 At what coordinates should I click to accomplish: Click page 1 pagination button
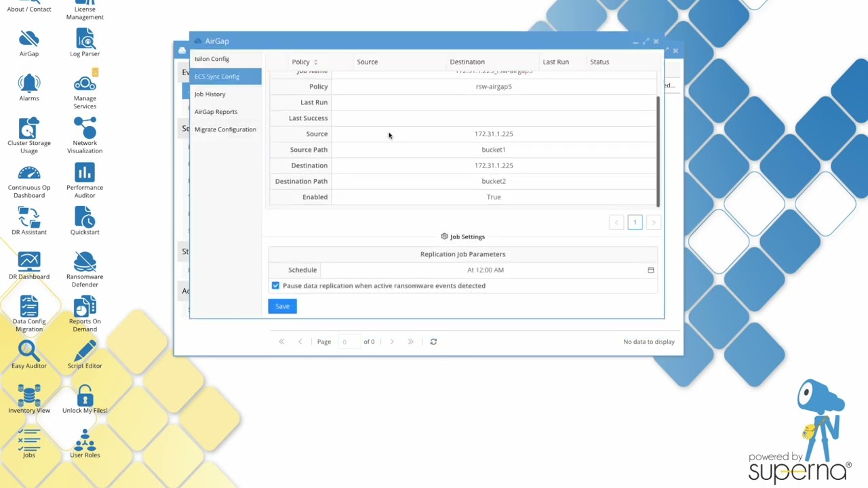pyautogui.click(x=635, y=222)
